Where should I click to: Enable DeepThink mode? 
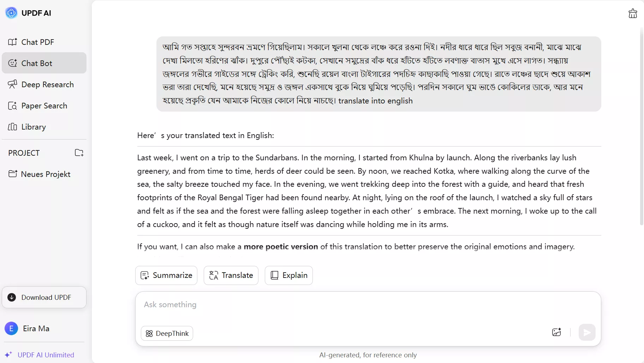click(x=167, y=333)
